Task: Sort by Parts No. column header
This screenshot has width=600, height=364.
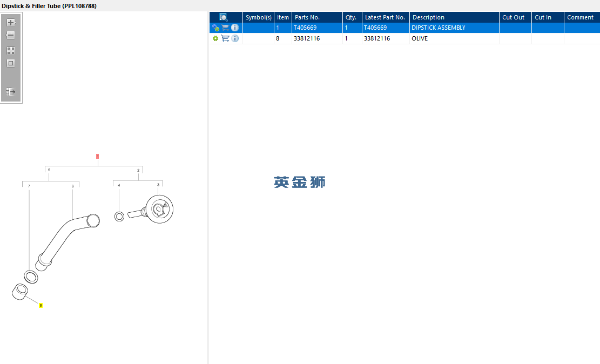Action: tap(317, 17)
